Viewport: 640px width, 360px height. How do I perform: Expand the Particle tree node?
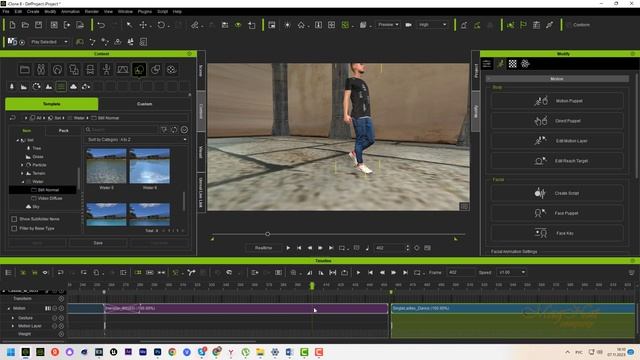[22, 165]
